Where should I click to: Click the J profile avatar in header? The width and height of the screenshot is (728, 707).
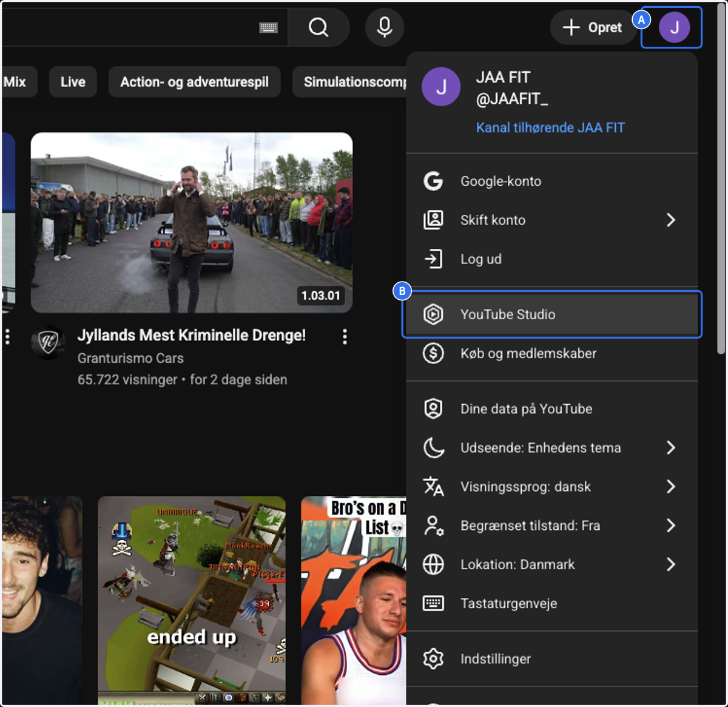(x=675, y=27)
